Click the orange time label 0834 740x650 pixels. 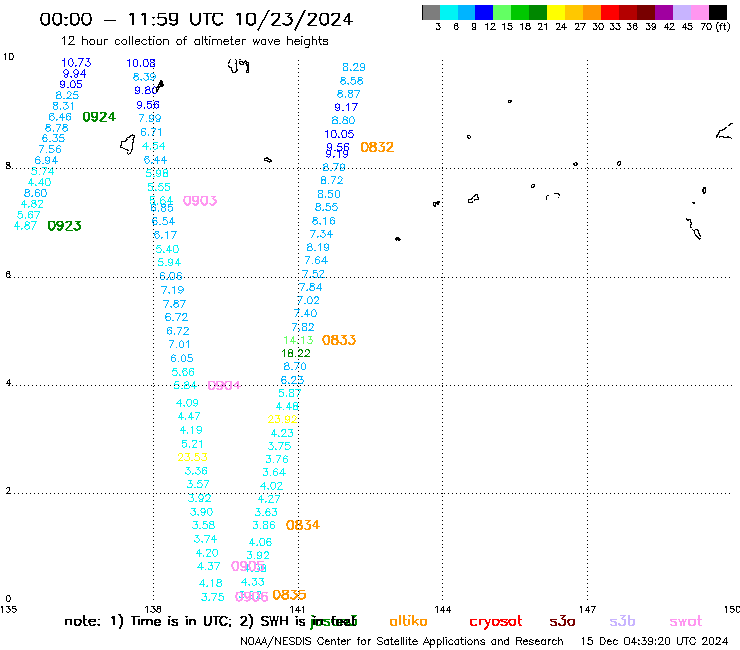pyautogui.click(x=303, y=525)
